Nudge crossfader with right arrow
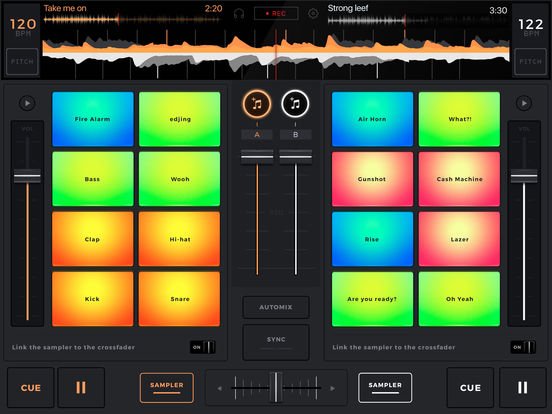This screenshot has height=414, width=552. (x=332, y=388)
